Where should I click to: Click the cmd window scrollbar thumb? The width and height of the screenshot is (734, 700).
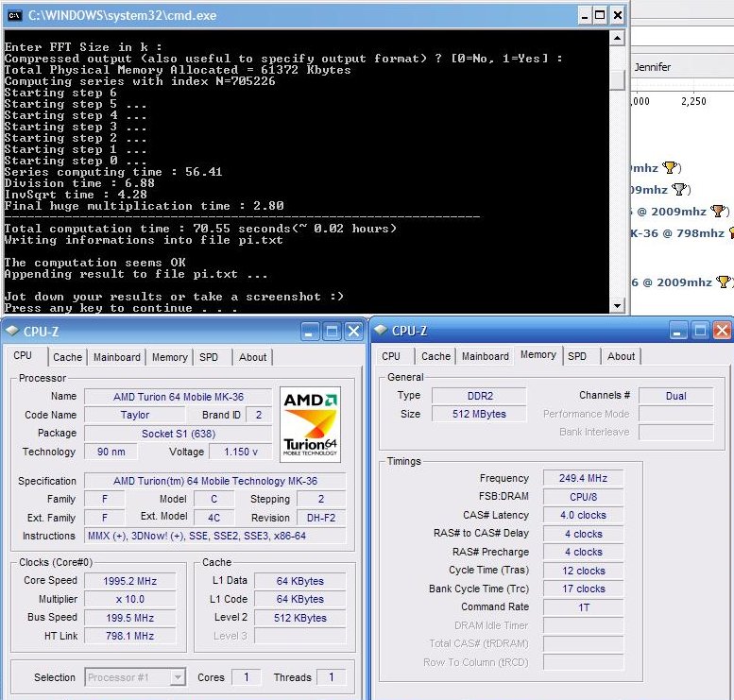(x=618, y=80)
